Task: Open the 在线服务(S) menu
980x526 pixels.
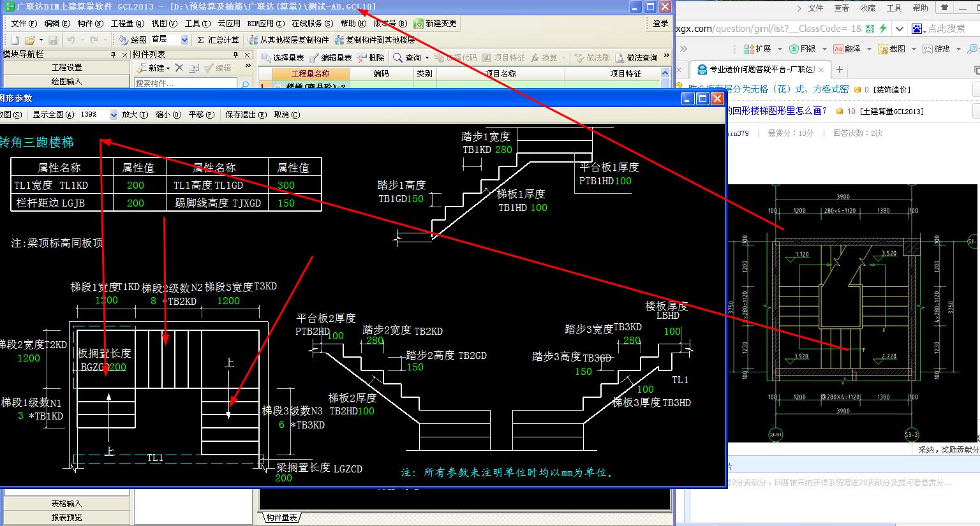Action: (312, 23)
